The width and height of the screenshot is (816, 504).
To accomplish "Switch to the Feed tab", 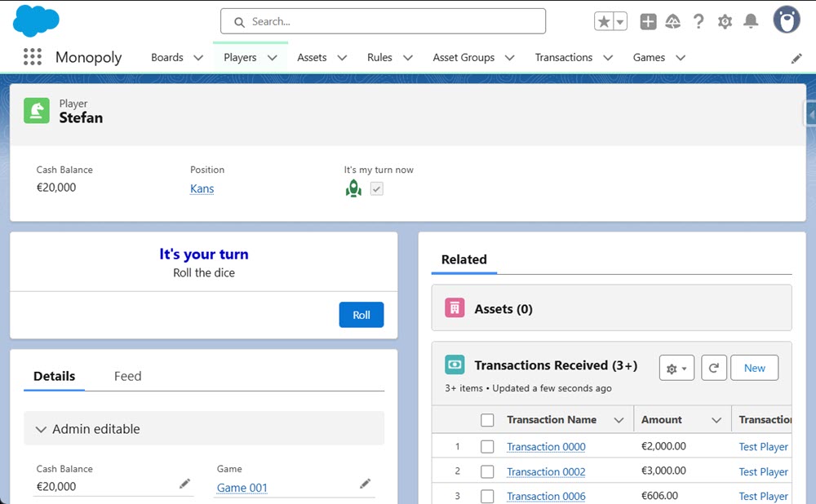I will click(127, 376).
